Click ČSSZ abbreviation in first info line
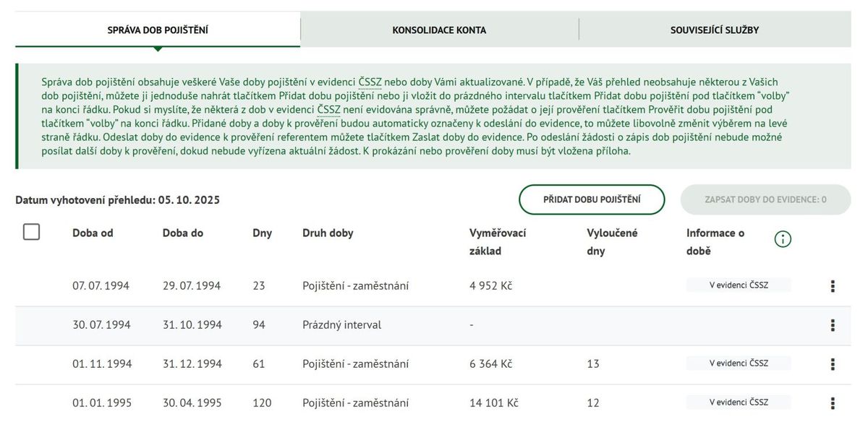This screenshot has height=422, width=868. point(370,82)
